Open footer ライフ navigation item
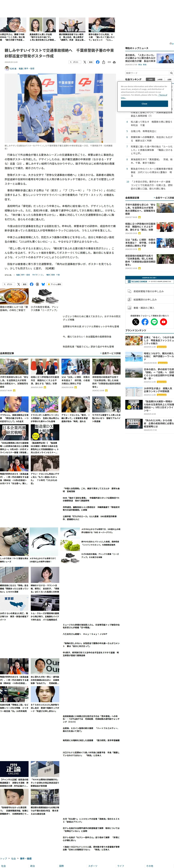 click(x=121, y=866)
